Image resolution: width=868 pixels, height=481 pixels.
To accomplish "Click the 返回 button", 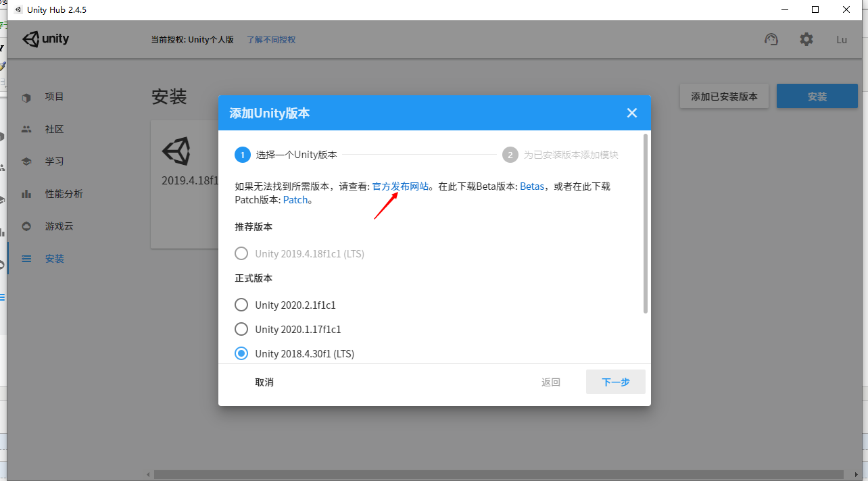I will tap(551, 382).
